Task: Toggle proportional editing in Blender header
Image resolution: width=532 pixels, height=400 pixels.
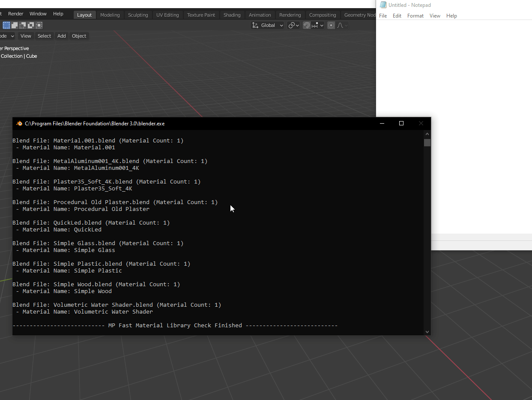Action: coord(331,25)
